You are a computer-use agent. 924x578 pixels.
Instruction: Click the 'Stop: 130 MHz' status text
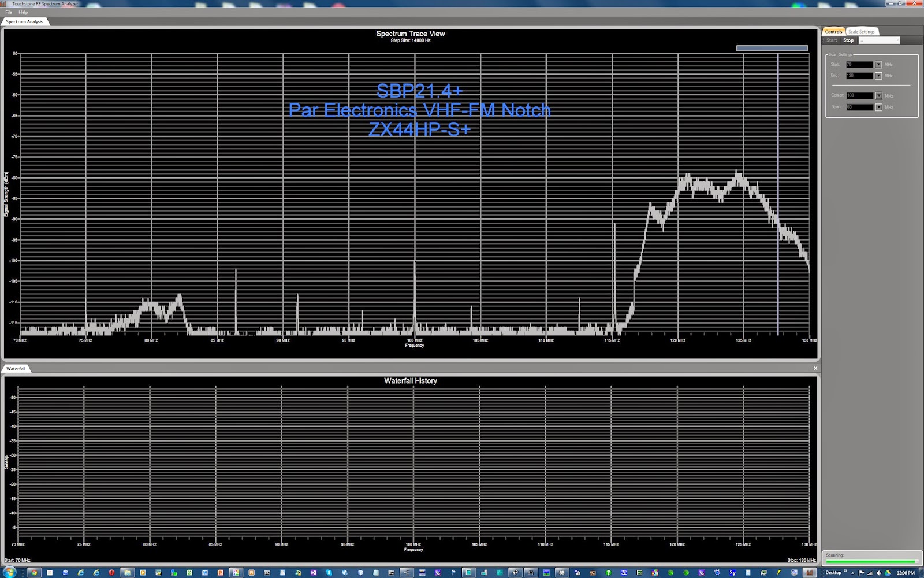click(x=802, y=560)
